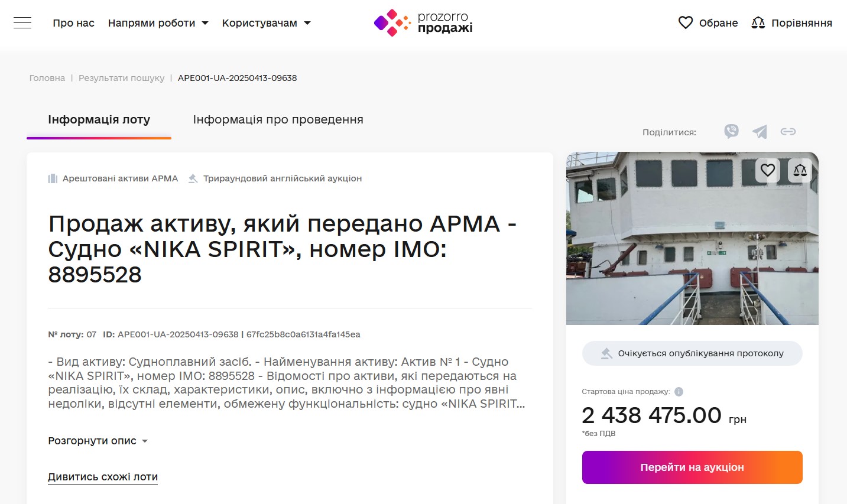Expand Напрями роботи dropdown
847x504 pixels.
[x=158, y=23]
